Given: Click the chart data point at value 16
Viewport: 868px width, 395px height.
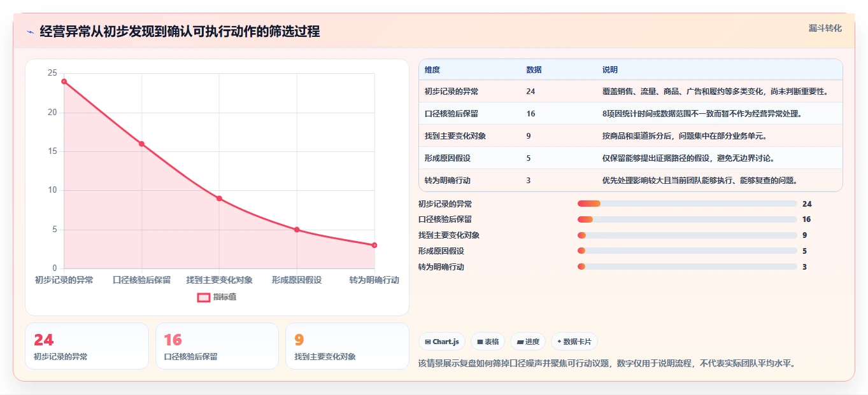Looking at the screenshot, I should pyautogui.click(x=141, y=144).
